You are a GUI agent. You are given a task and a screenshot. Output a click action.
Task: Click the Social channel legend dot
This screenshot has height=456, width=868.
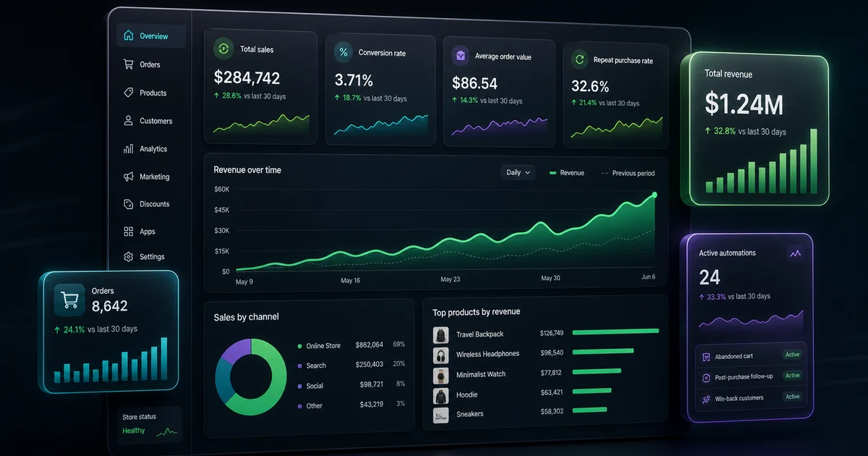[x=299, y=386]
